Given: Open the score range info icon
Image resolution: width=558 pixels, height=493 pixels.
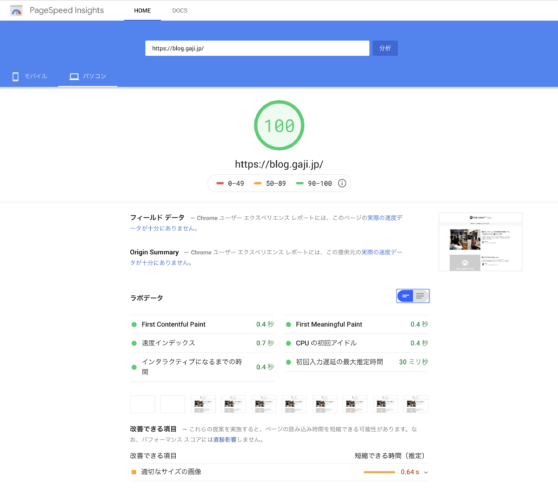Looking at the screenshot, I should pyautogui.click(x=342, y=183).
